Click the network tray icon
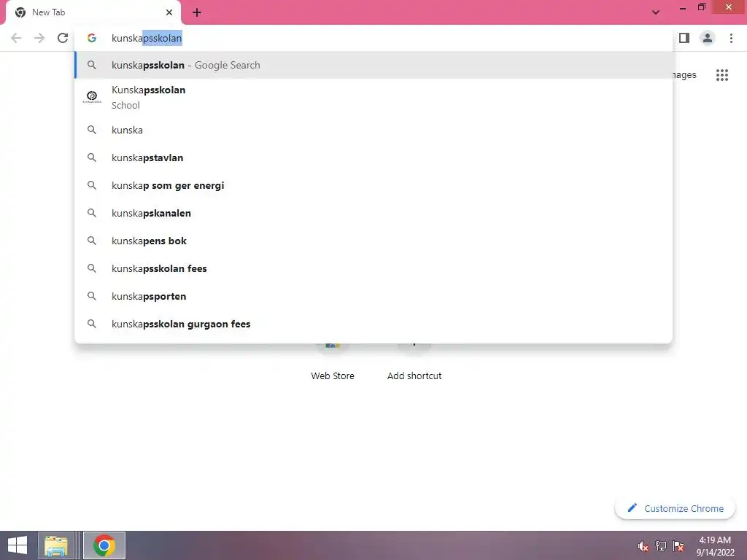This screenshot has height=560, width=747. click(x=661, y=546)
